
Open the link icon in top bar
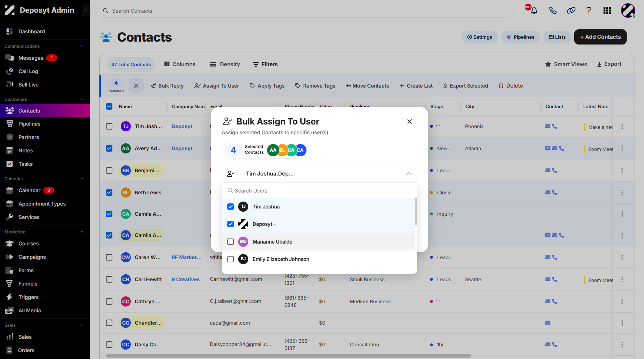coord(571,10)
